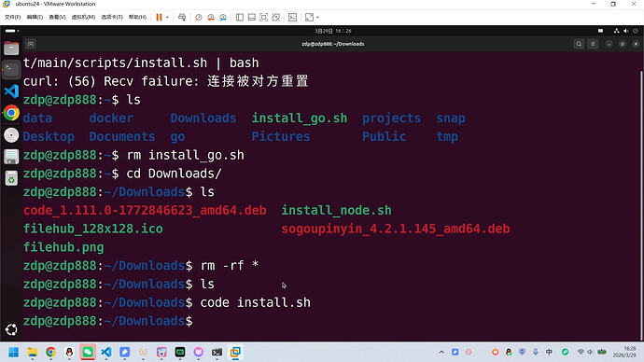Open VS Code from Windows taskbar

[x=106, y=352]
